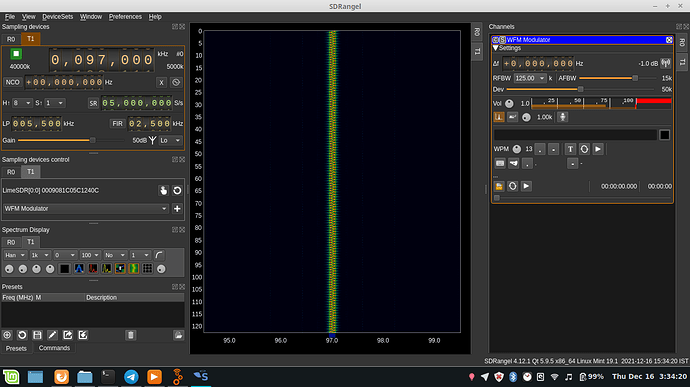690x387 pixels.
Task: Toggle the microphone audio input icon
Action: [x=562, y=117]
